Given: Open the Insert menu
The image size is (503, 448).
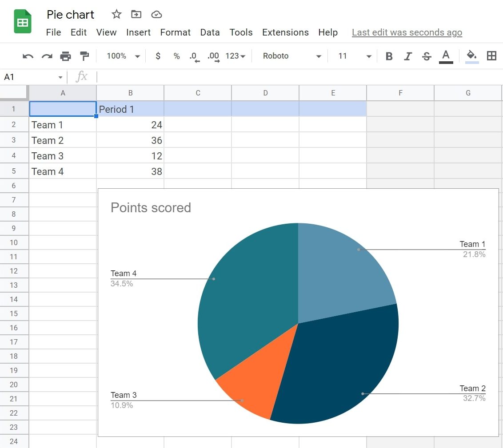Looking at the screenshot, I should [x=138, y=32].
